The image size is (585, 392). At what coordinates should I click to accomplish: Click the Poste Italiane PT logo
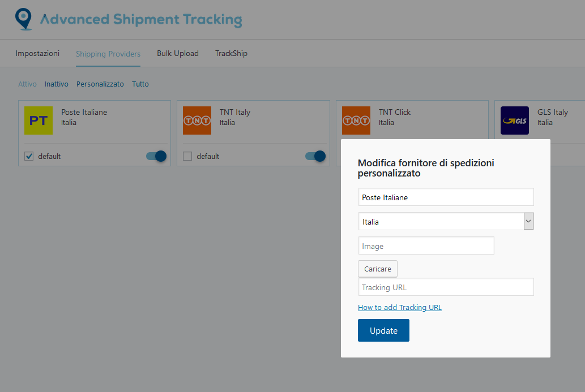coord(39,120)
